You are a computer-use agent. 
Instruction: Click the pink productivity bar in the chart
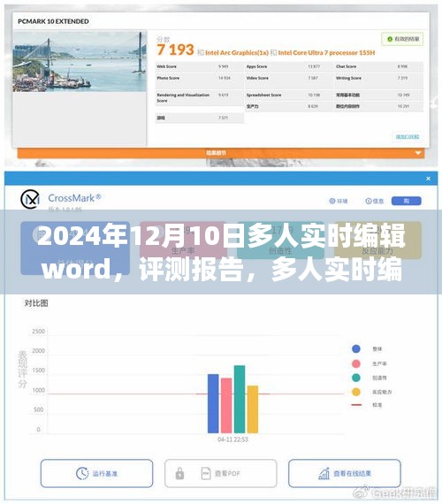point(226,406)
